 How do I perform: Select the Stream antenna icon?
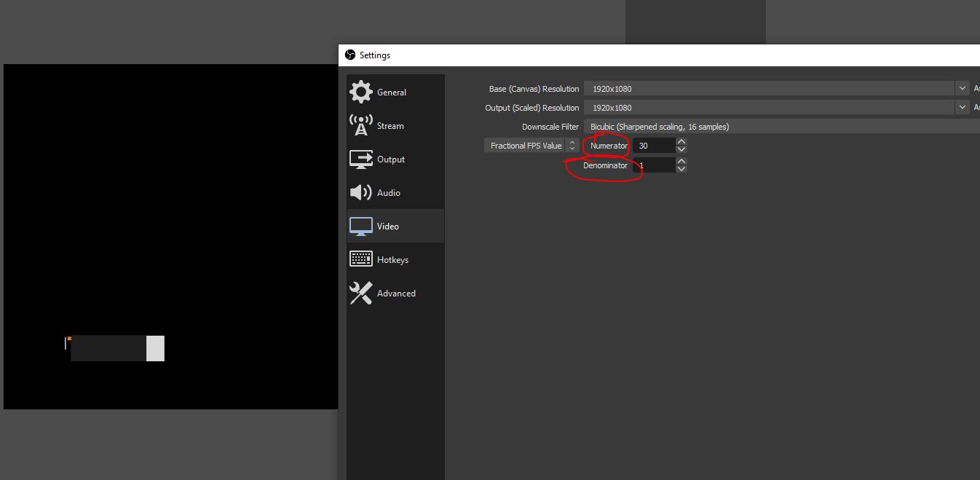[360, 125]
